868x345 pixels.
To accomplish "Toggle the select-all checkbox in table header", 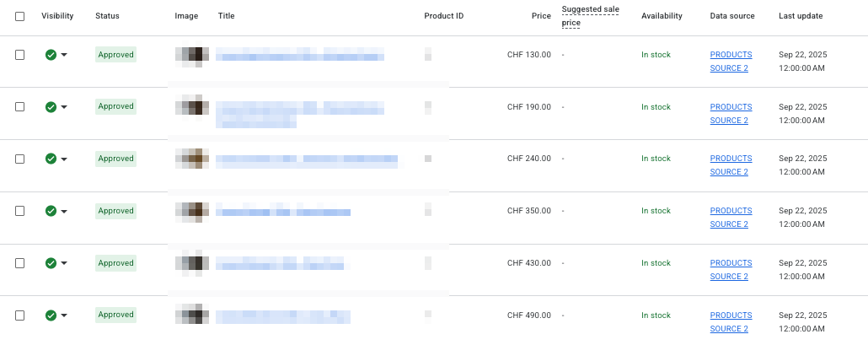I will pyautogui.click(x=20, y=16).
